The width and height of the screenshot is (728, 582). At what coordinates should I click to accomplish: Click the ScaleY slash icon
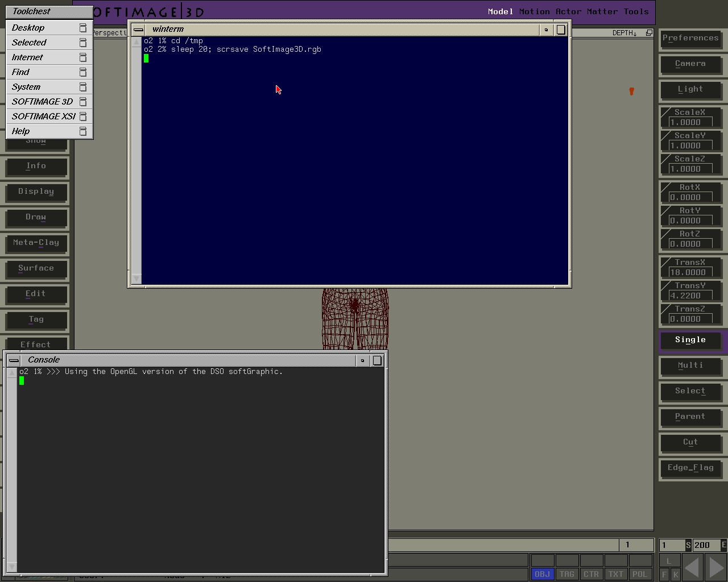[665, 136]
